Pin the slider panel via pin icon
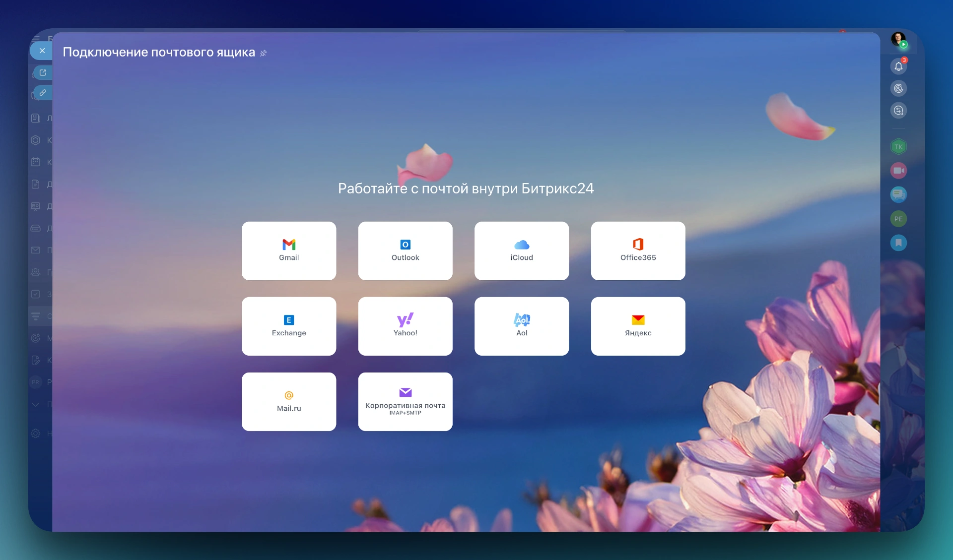The width and height of the screenshot is (953, 560). (x=264, y=53)
